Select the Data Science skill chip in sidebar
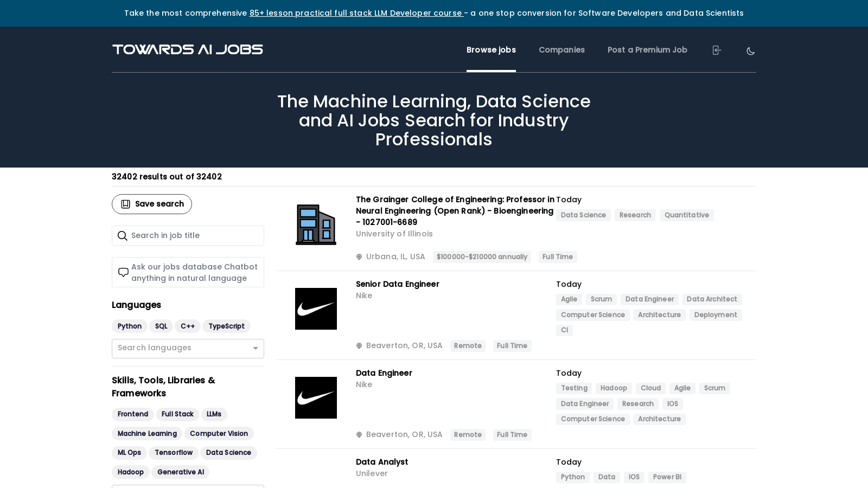Viewport: 868px width, 488px height. pos(228,453)
